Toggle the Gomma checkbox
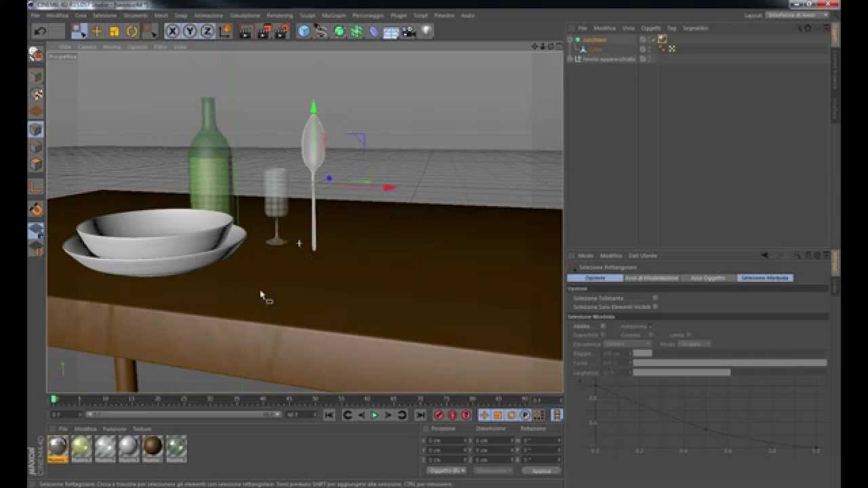868x488 pixels. pyautogui.click(x=651, y=335)
